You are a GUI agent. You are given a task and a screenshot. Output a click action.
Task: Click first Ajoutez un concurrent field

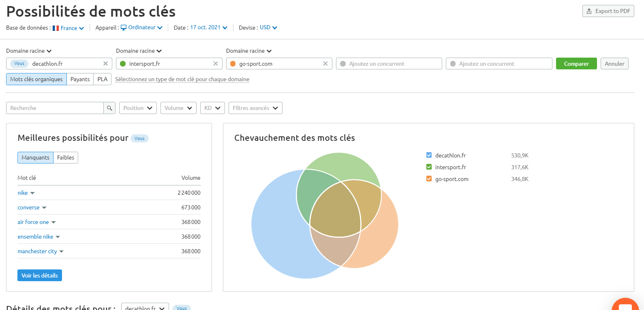[389, 64]
